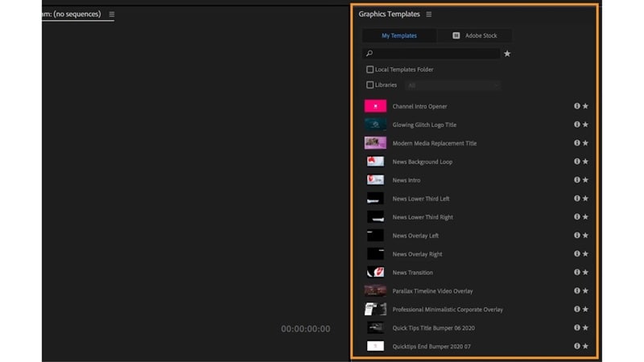Screen dimensions: 644x362
Task: Favorite the News Transition template
Action: [585, 273]
